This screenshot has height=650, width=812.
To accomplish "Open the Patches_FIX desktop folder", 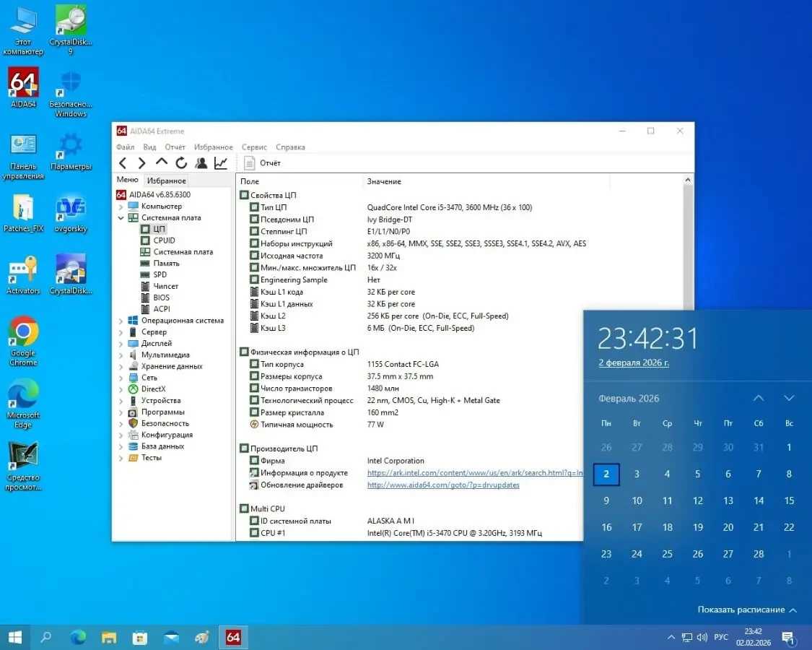I will click(23, 213).
